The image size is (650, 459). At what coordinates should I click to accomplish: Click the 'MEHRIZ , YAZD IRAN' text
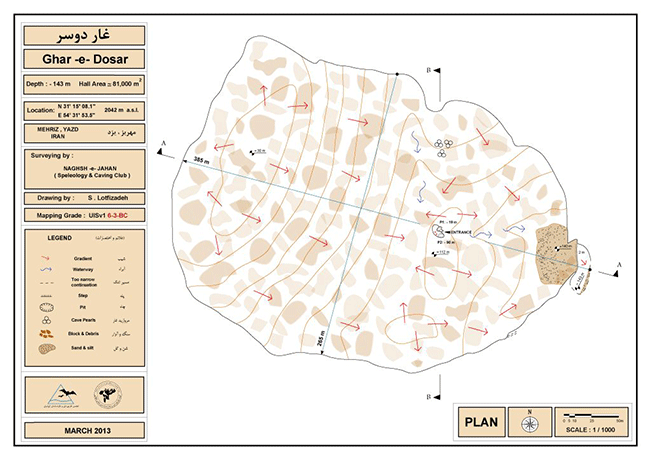pyautogui.click(x=58, y=133)
